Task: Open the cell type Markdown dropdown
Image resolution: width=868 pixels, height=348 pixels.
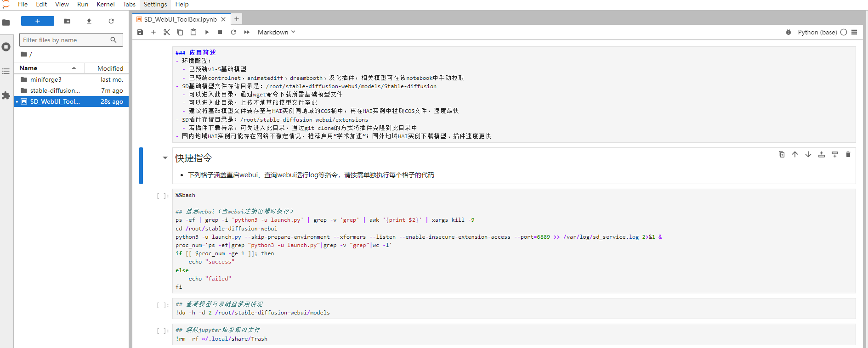Action: coord(276,32)
